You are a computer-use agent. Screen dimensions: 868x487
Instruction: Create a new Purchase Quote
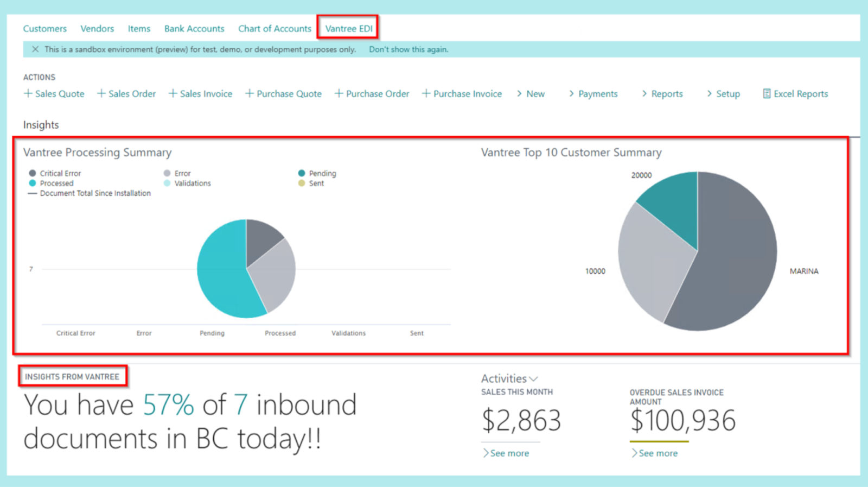[x=283, y=94]
